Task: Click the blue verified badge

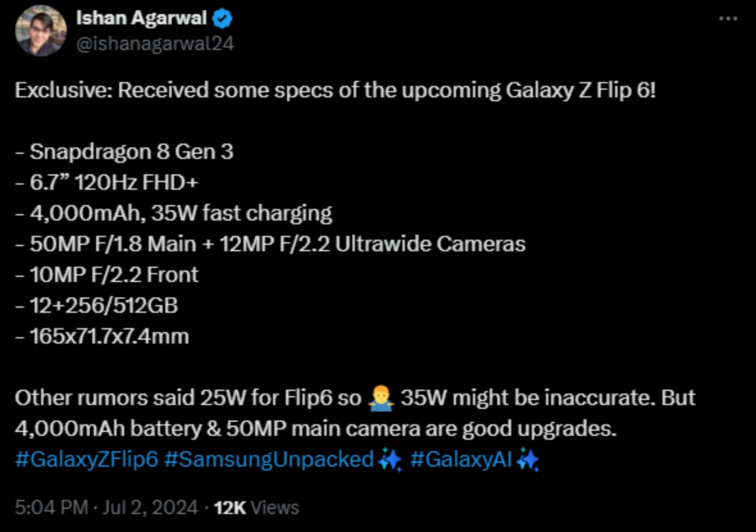Action: 222,19
